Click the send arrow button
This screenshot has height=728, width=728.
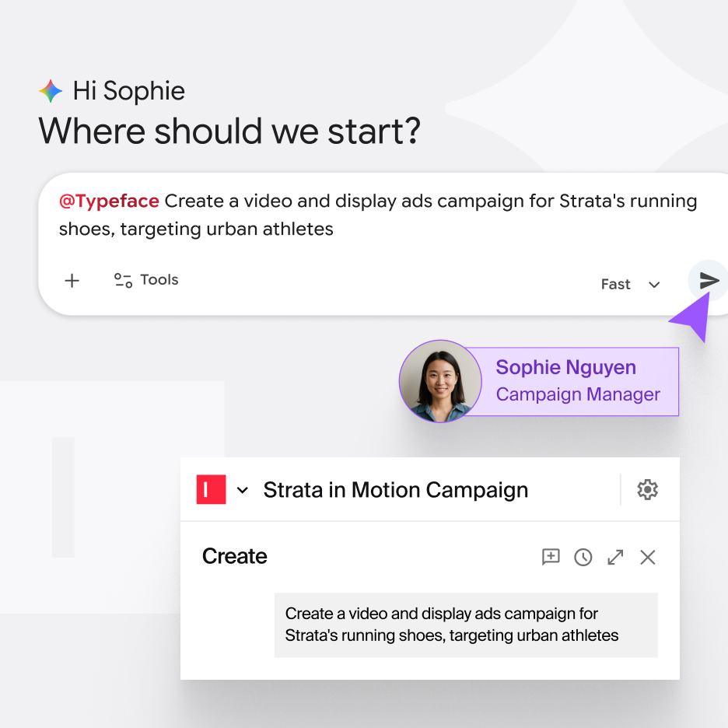tap(709, 281)
